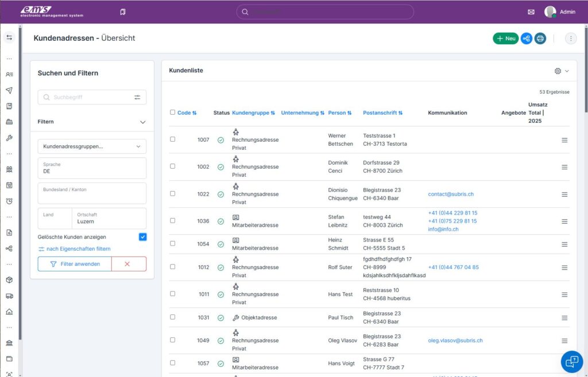Click the contact@subris.ch email link
Screen dimensions: 588x377
click(451, 194)
